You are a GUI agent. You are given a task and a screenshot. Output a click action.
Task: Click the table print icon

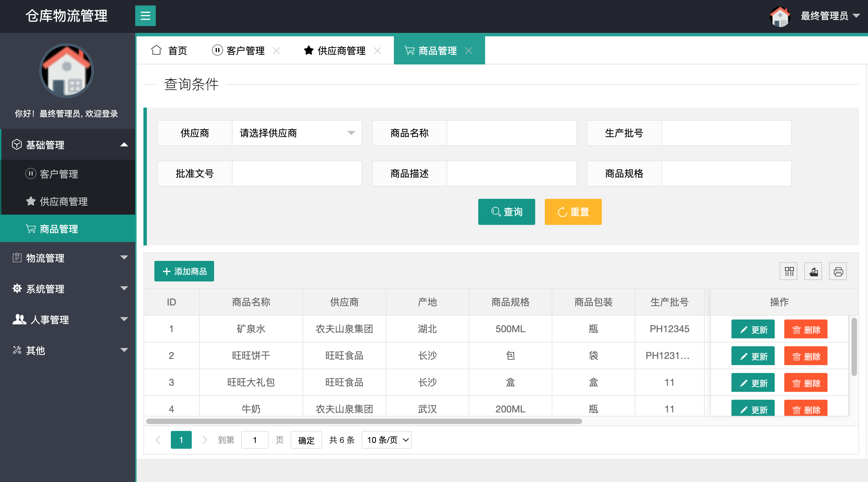click(838, 272)
